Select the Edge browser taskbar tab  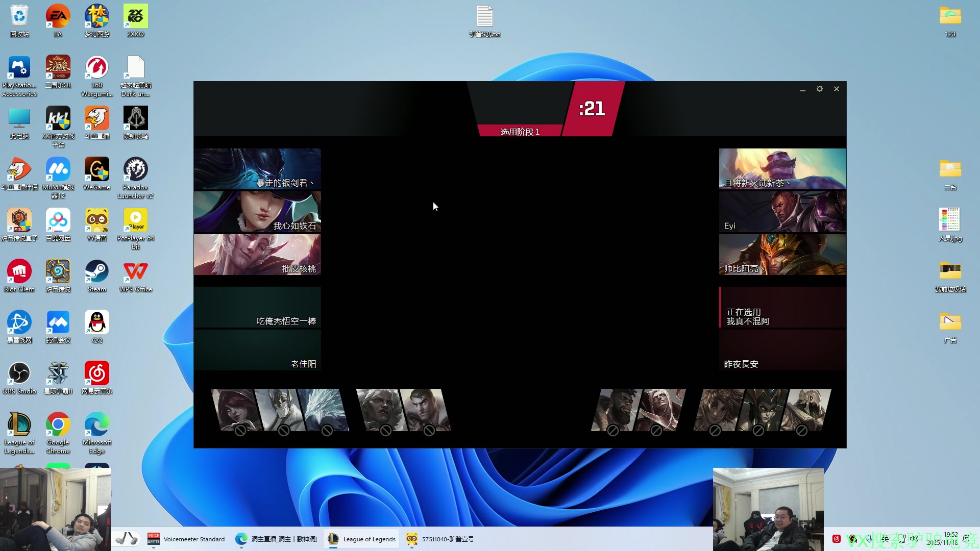point(276,539)
